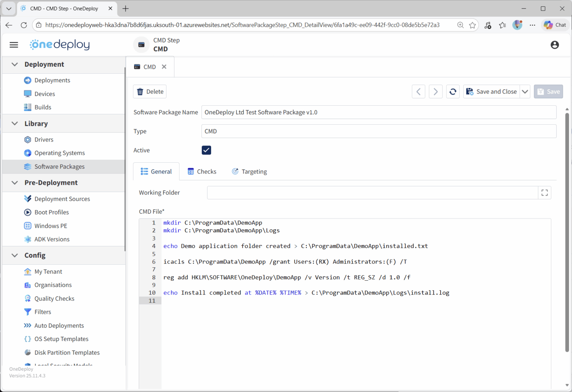Collapse the Deployment sidebar section

click(15, 64)
